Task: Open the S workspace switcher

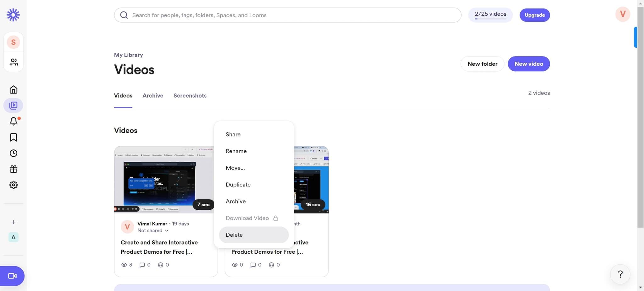Action: (x=13, y=42)
